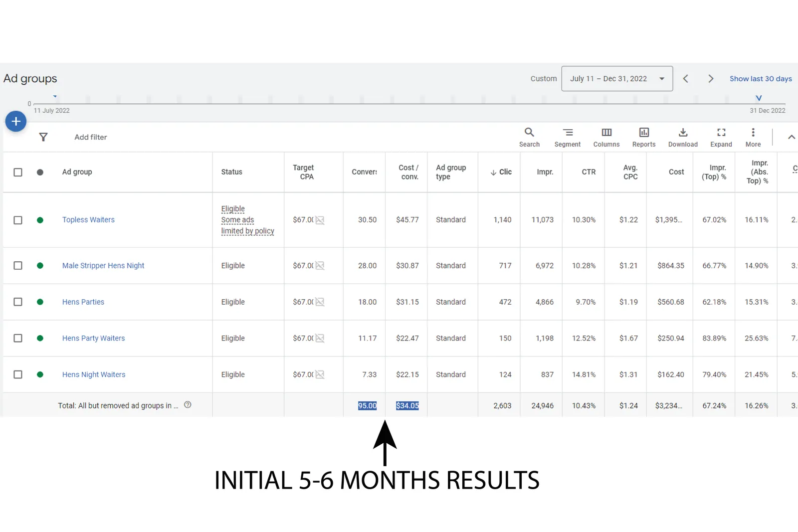Click green status dot for Male Stripper Hens Night
This screenshot has height=532, width=798.
coord(40,266)
